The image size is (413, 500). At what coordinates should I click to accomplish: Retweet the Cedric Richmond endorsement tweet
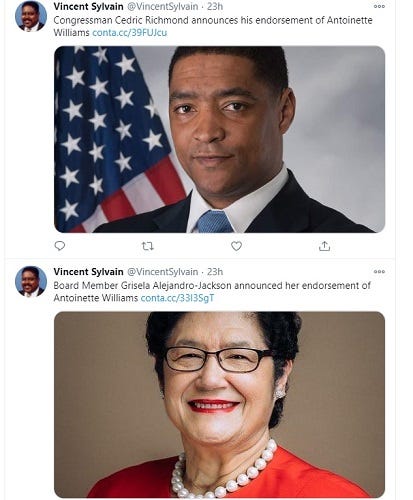click(x=148, y=246)
